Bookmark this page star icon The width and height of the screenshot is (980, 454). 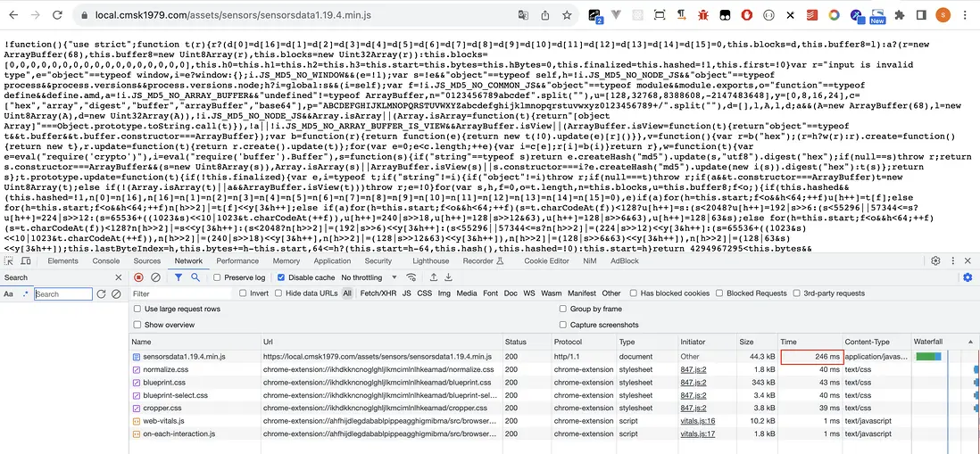pyautogui.click(x=566, y=14)
